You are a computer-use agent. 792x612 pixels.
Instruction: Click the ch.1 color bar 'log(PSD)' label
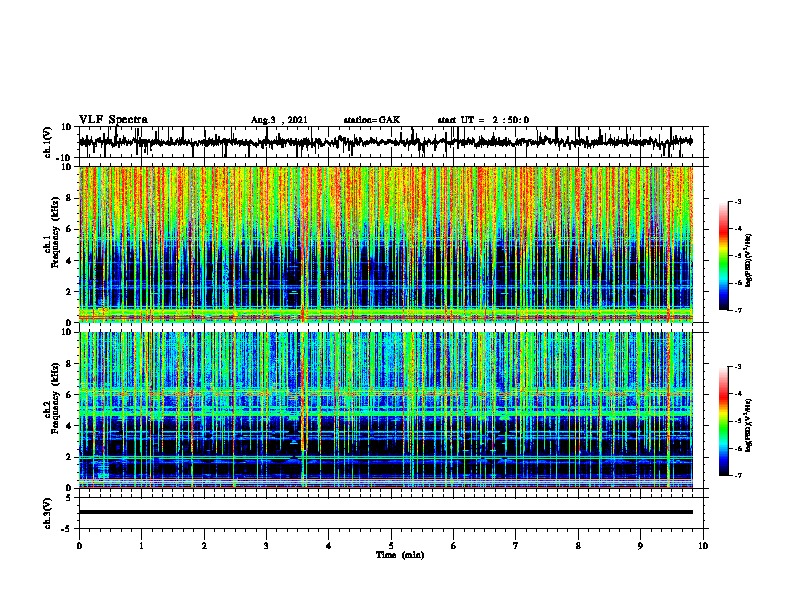pyautogui.click(x=749, y=261)
